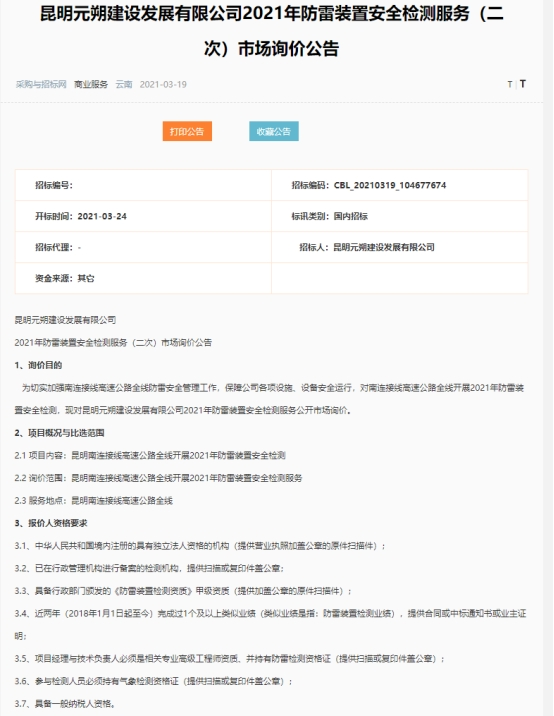Screen dimensions: 554x716
Task: Click the publish date 2021-03-19
Action: (163, 84)
